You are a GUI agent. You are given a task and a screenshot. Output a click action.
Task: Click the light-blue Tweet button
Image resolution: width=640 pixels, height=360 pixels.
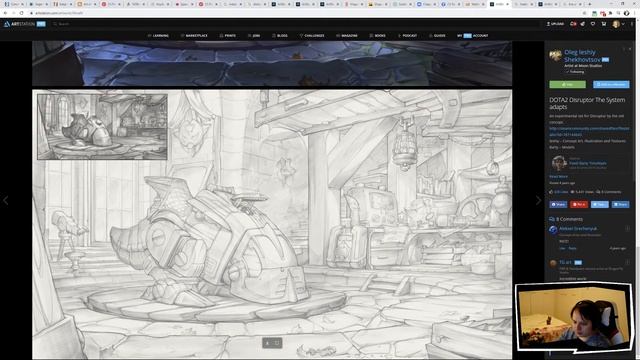[600, 204]
